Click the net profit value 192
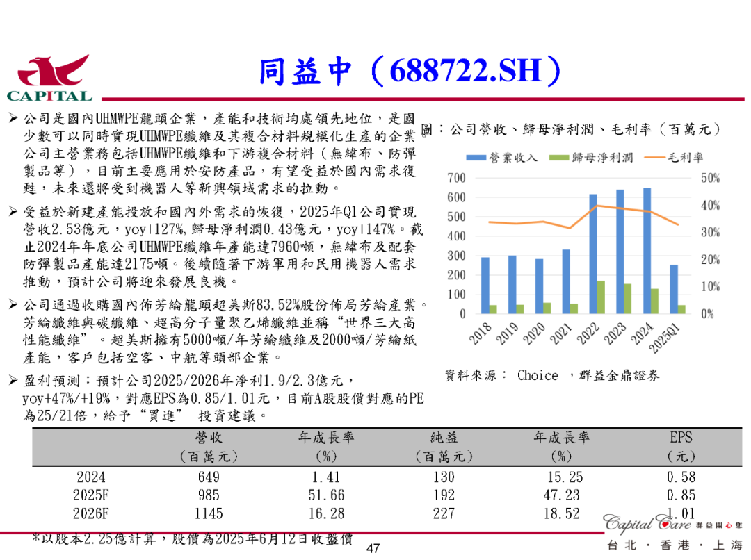Image resolution: width=751 pixels, height=560 pixels. pos(444,495)
